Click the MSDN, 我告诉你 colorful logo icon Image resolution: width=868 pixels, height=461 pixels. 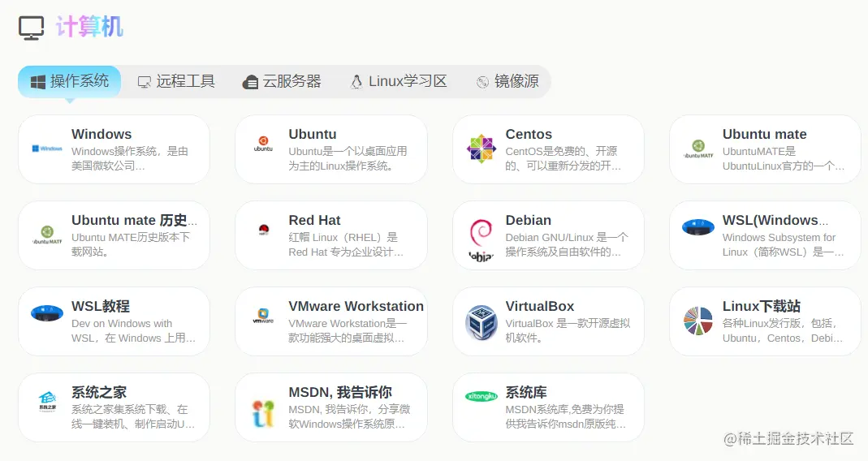click(263, 413)
